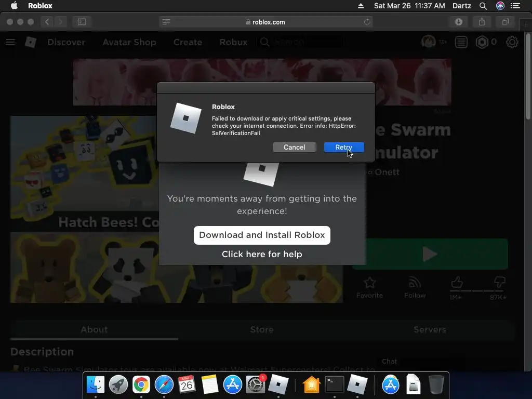Click Safari forward navigation button

pos(60,22)
